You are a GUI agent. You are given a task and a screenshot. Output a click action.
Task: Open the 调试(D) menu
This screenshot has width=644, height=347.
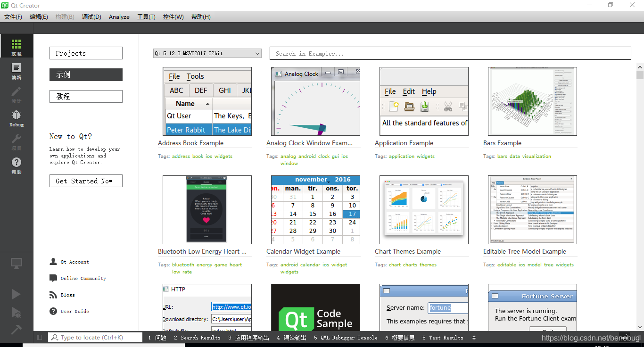tap(91, 17)
